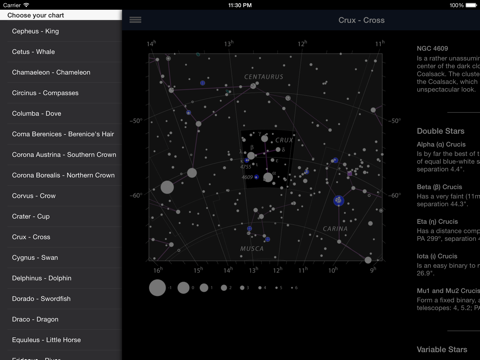This screenshot has height=360, width=480.
Task: Click the Wi-Fi icon in status bar
Action: (x=26, y=5)
